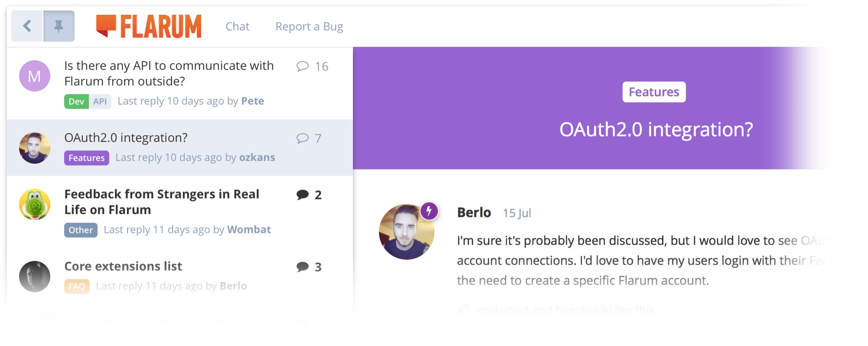
Task: Click the 16 replies speech bubble icon
Action: click(x=302, y=66)
